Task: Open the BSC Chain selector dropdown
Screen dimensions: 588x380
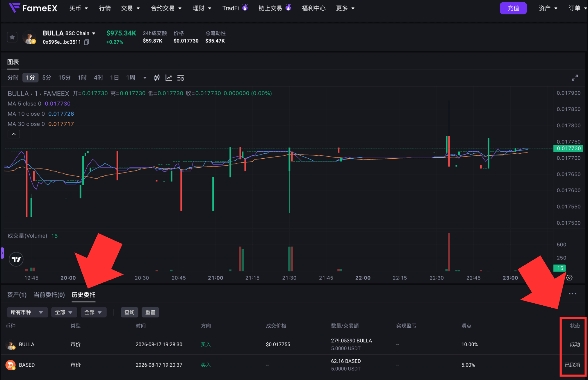Action: tap(81, 33)
